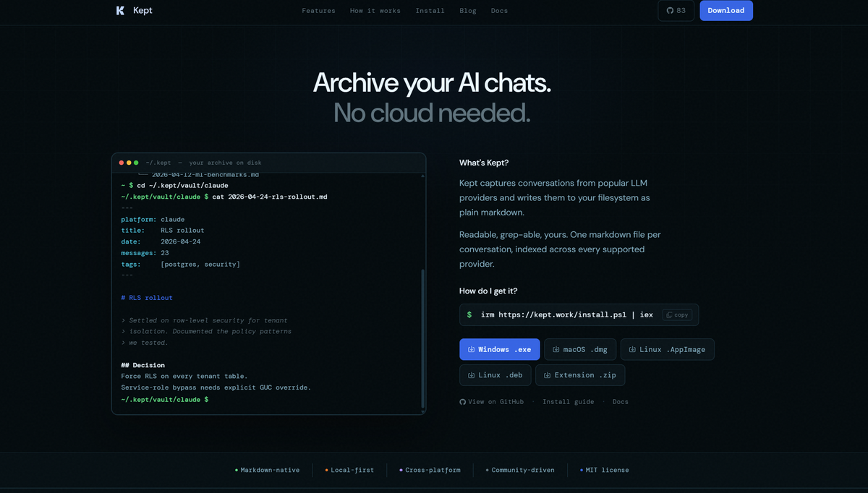Click the Kept brand name in header
The width and height of the screenshot is (868, 493).
[x=143, y=11]
